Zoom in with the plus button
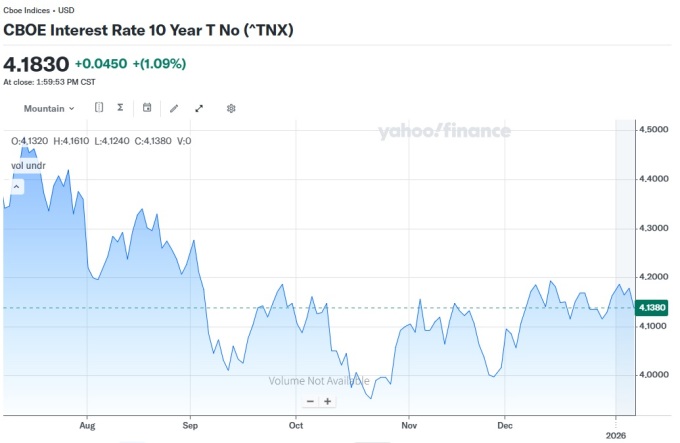The width and height of the screenshot is (680, 443). click(x=327, y=401)
